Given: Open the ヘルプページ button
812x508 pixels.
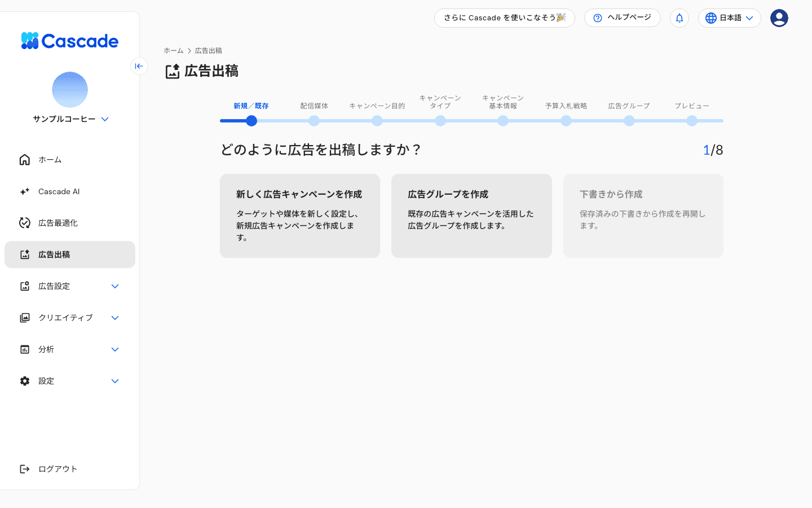Looking at the screenshot, I should 623,18.
